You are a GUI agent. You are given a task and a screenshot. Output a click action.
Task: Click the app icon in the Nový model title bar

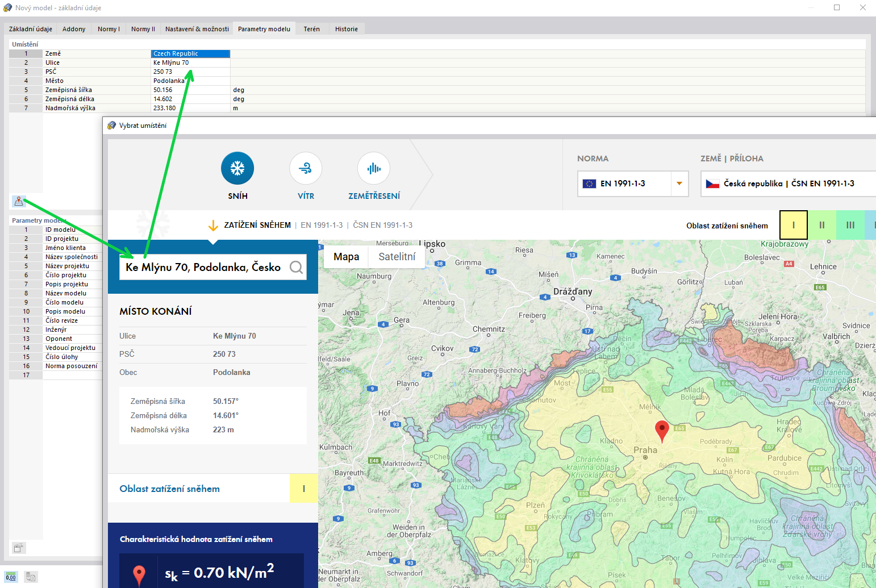(8, 8)
